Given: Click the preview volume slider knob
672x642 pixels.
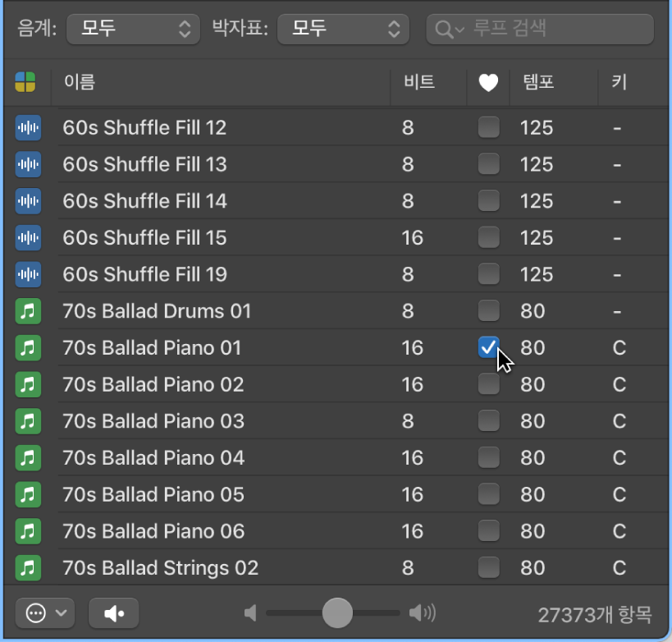Looking at the screenshot, I should tap(336, 612).
